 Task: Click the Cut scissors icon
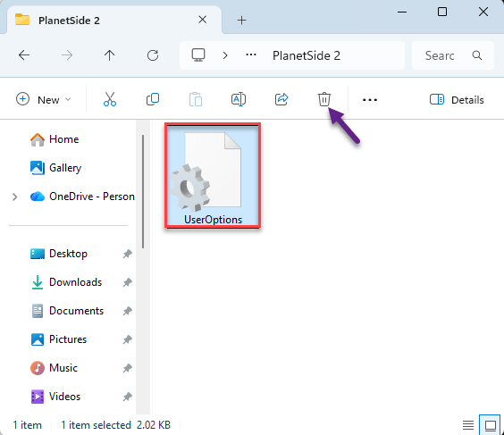coord(110,99)
